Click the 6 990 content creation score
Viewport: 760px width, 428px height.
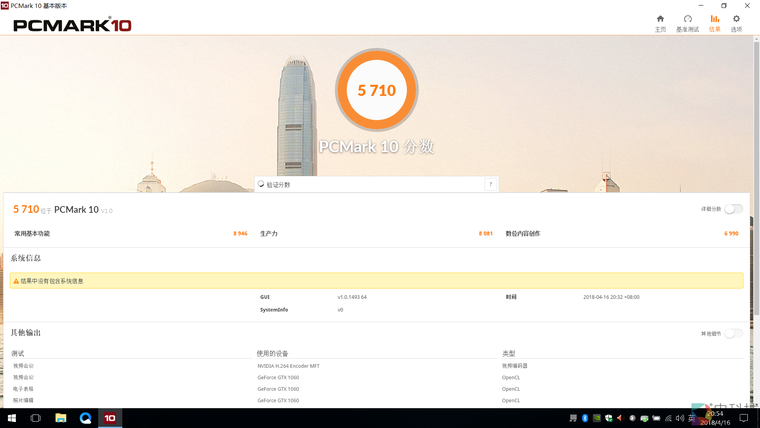pyautogui.click(x=731, y=234)
